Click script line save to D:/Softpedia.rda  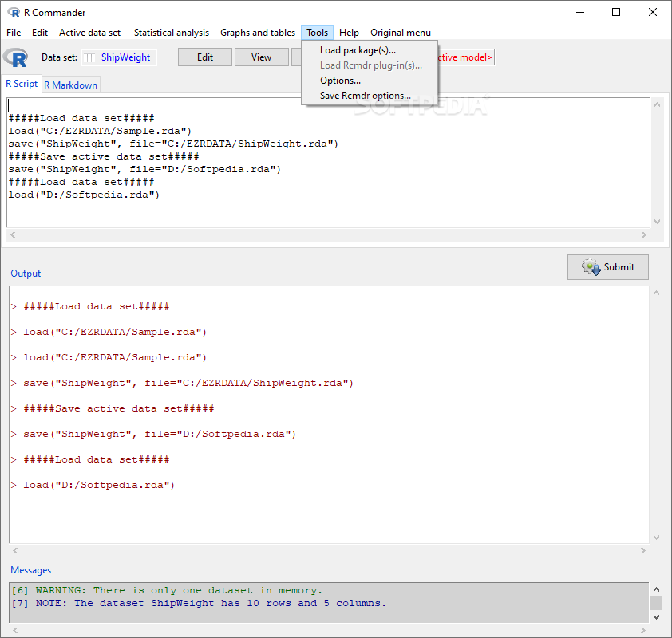point(144,170)
